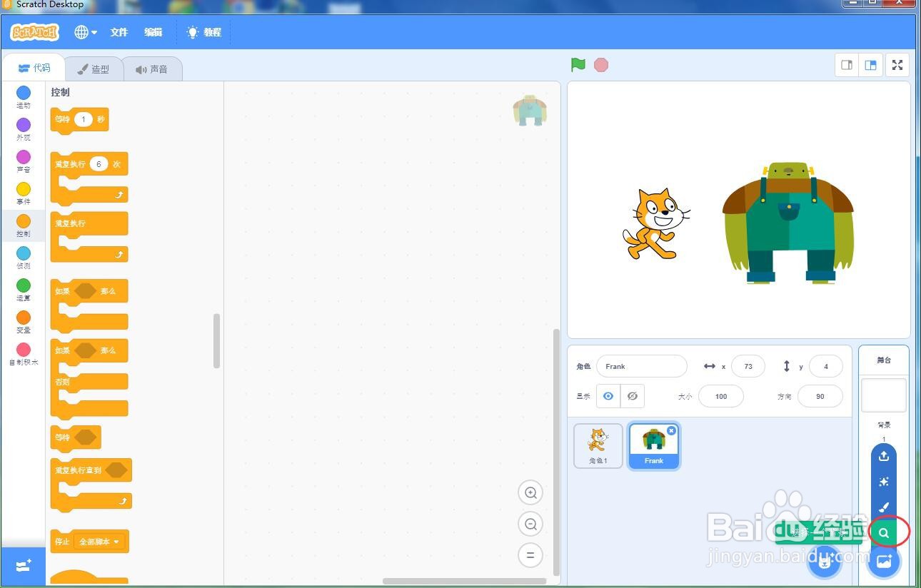Pick a surprise backdrop

(x=884, y=482)
